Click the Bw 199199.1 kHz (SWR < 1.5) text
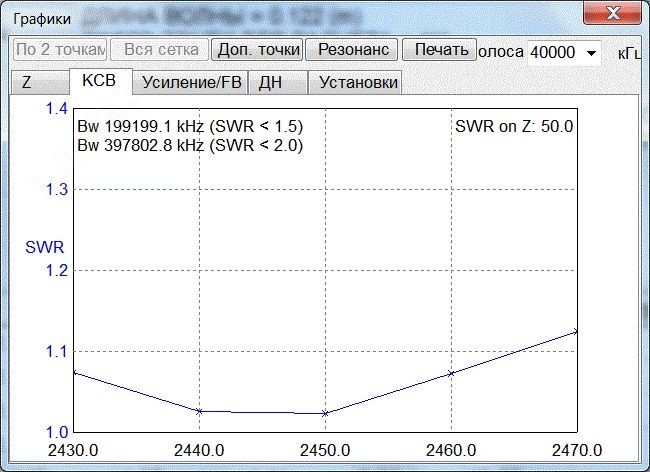This screenshot has height=472, width=650. pyautogui.click(x=190, y=126)
